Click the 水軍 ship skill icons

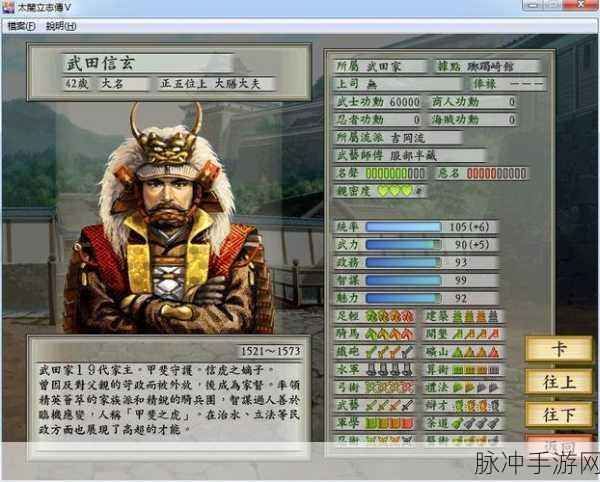pyautogui.click(x=390, y=370)
